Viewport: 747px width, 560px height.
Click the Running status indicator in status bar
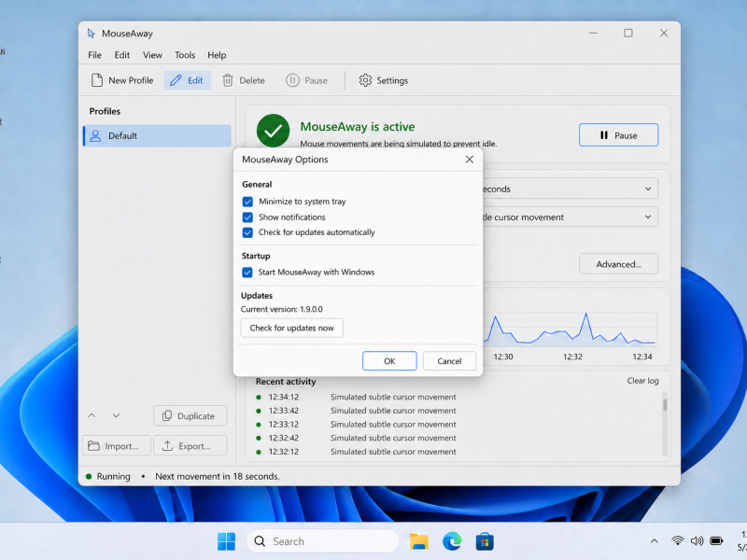pos(108,476)
